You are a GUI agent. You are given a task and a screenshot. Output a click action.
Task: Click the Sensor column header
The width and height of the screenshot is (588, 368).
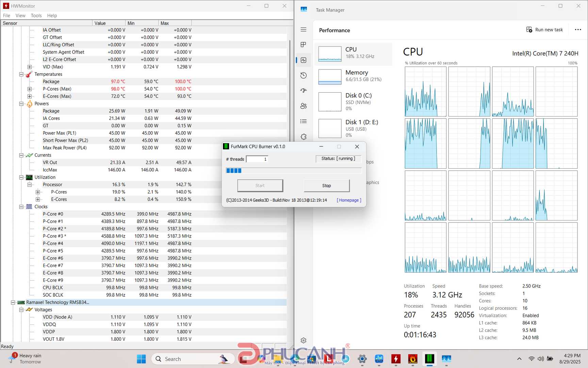coord(47,23)
